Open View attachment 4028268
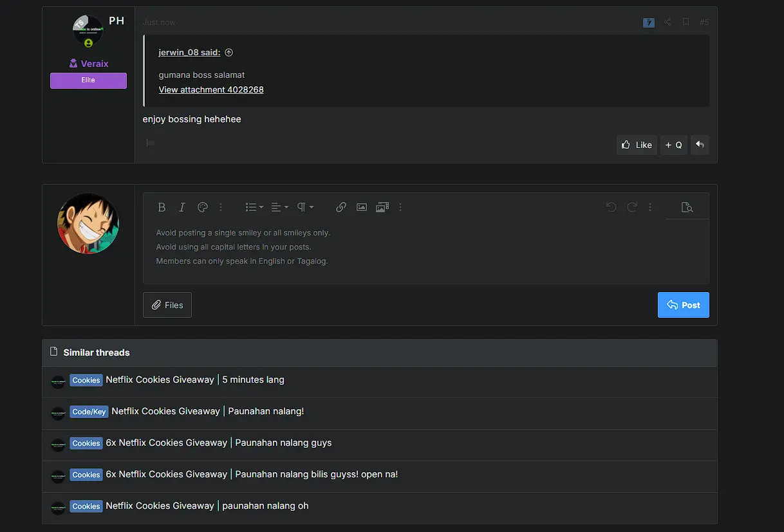 coord(211,89)
